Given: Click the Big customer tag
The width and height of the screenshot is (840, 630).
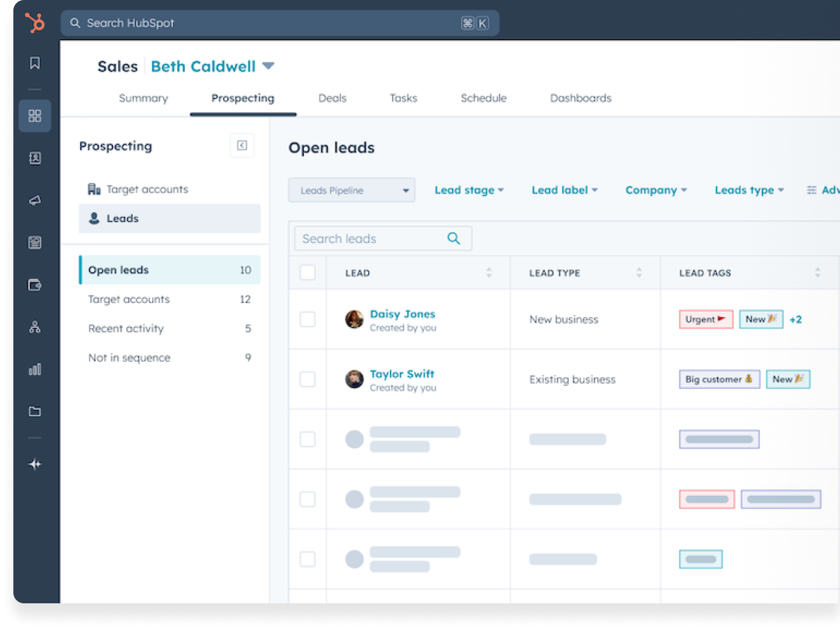Looking at the screenshot, I should (x=719, y=379).
